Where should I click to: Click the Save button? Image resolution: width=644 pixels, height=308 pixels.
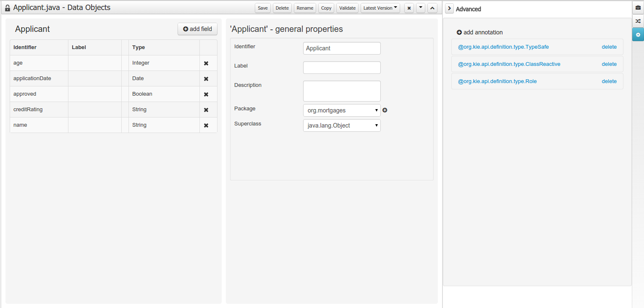(x=262, y=8)
